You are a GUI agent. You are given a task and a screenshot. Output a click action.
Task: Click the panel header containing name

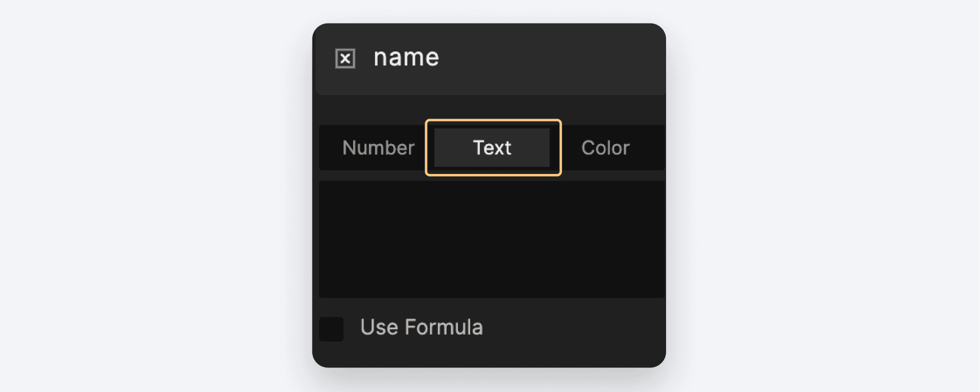(491, 59)
